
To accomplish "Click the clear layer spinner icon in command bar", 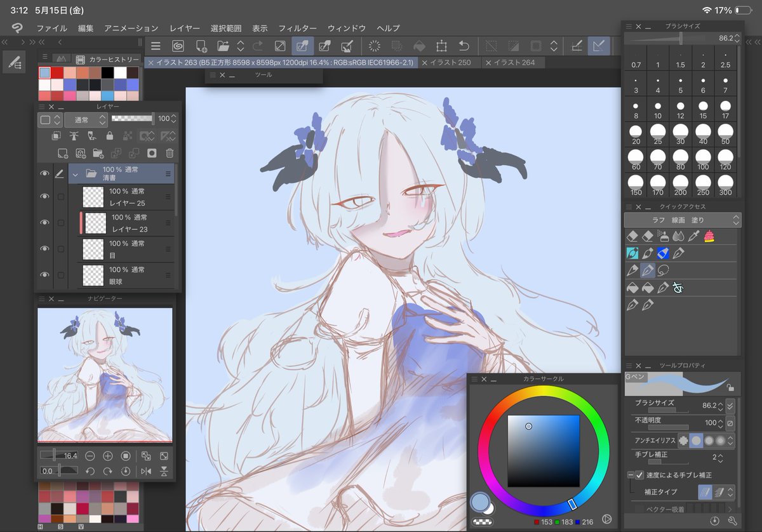I will (374, 46).
